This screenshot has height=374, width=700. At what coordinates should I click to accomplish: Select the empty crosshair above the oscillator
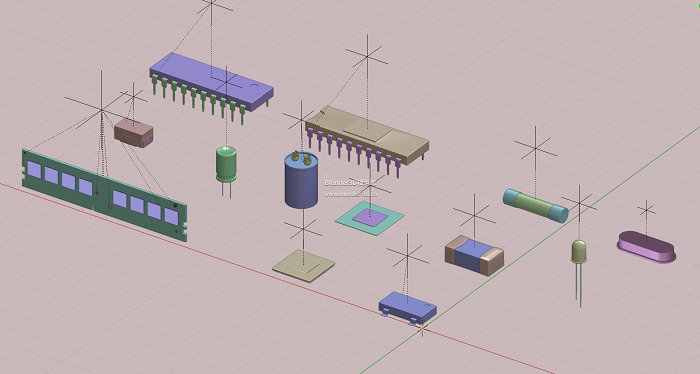point(646,210)
